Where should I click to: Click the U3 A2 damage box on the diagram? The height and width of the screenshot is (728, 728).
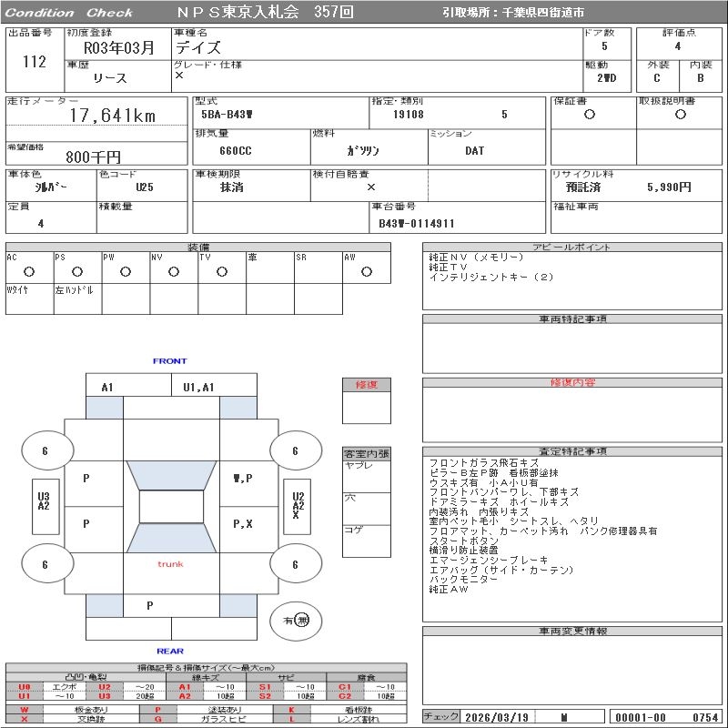click(45, 506)
